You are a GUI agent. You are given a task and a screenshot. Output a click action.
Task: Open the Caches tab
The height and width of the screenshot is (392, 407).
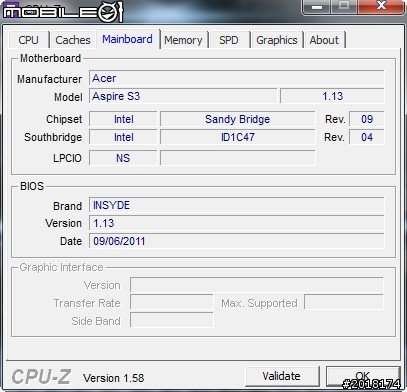73,40
